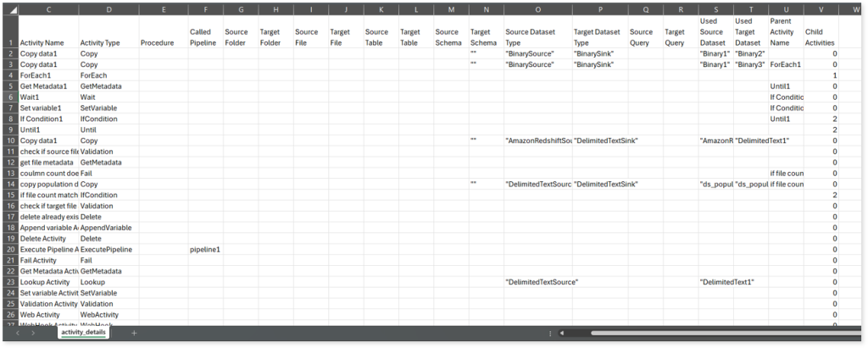Image resolution: width=868 pixels, height=348 pixels.
Task: Click the Lookup activity type cell
Action: click(108, 281)
